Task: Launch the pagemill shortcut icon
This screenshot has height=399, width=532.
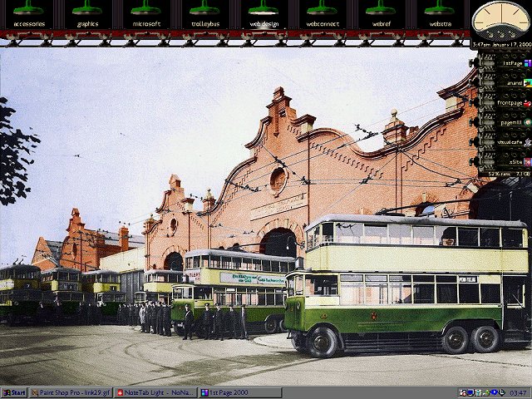Action: 528,122
